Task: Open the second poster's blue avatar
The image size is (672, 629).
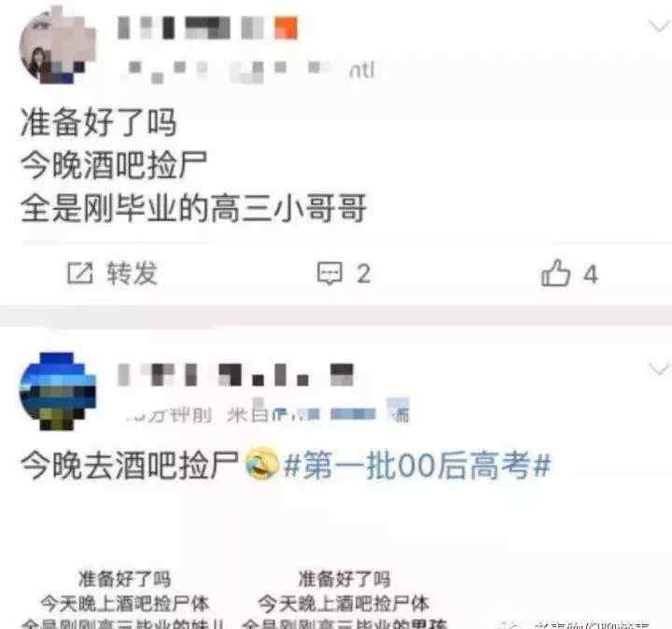Action: [x=58, y=391]
